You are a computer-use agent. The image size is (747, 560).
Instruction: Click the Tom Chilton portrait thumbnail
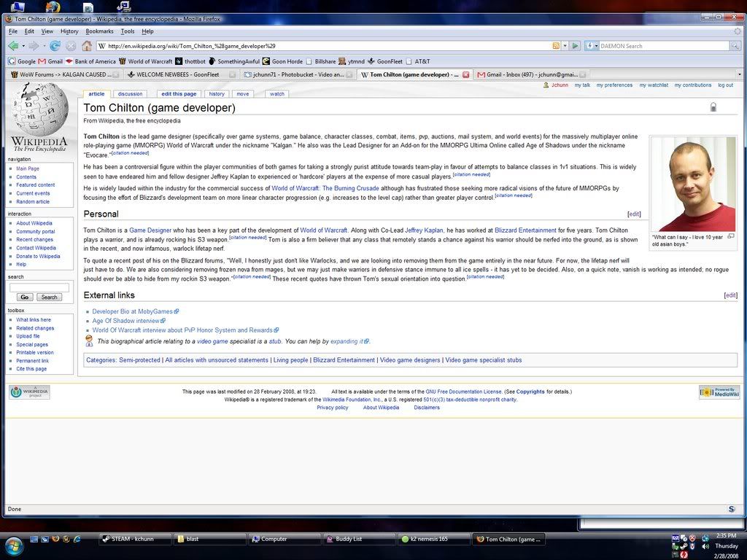(x=692, y=184)
